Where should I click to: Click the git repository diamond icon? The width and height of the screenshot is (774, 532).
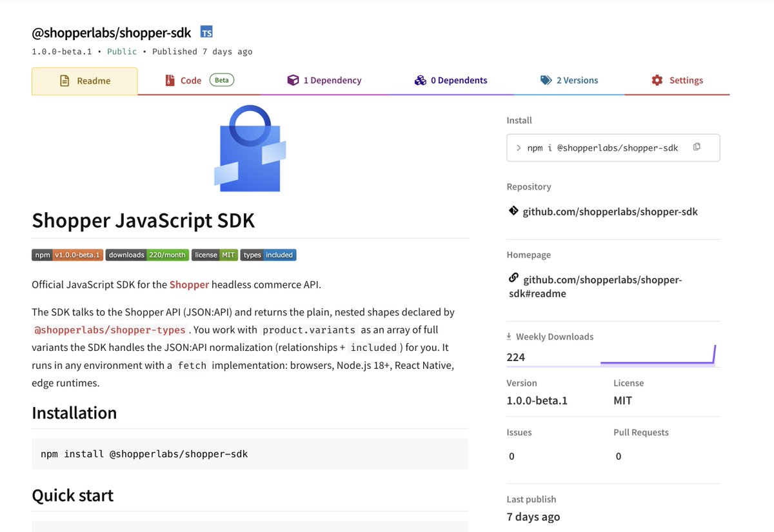513,211
